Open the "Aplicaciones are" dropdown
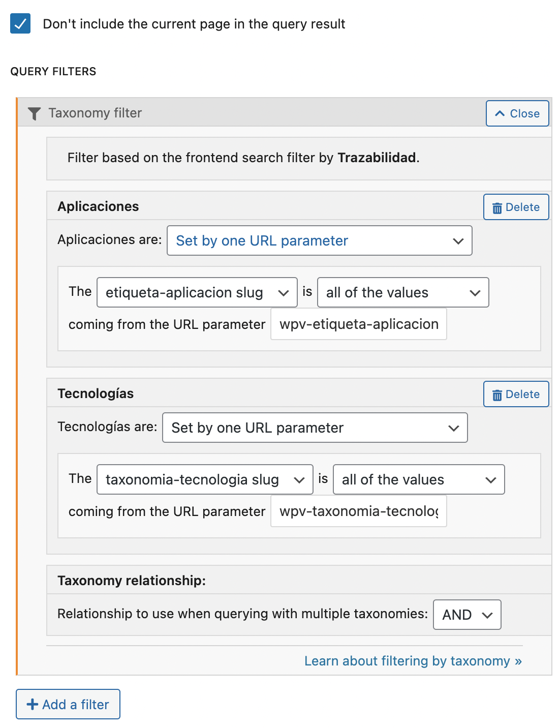The height and width of the screenshot is (728, 560). (320, 240)
